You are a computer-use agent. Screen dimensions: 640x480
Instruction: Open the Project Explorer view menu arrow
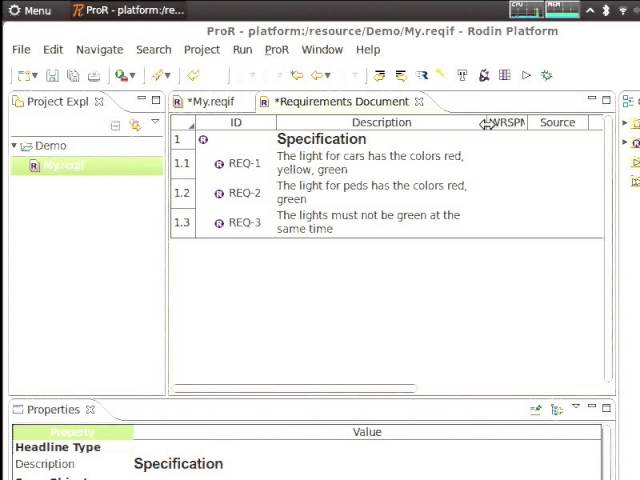click(x=155, y=123)
